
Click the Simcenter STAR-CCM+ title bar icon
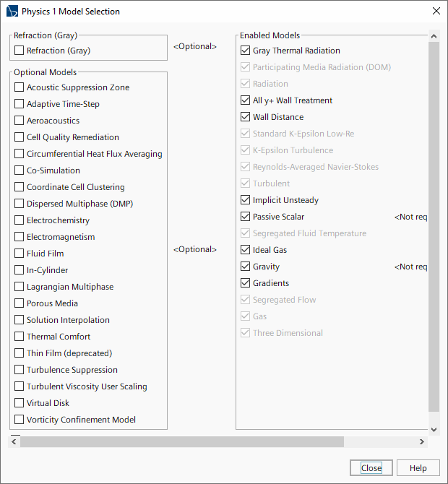click(12, 12)
